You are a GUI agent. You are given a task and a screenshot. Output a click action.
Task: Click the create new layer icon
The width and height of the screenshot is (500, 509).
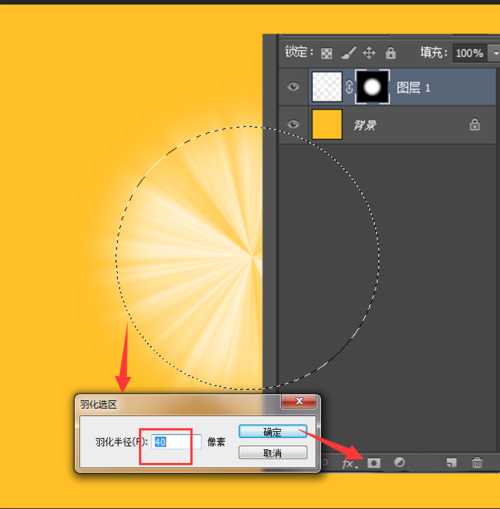pos(451,463)
